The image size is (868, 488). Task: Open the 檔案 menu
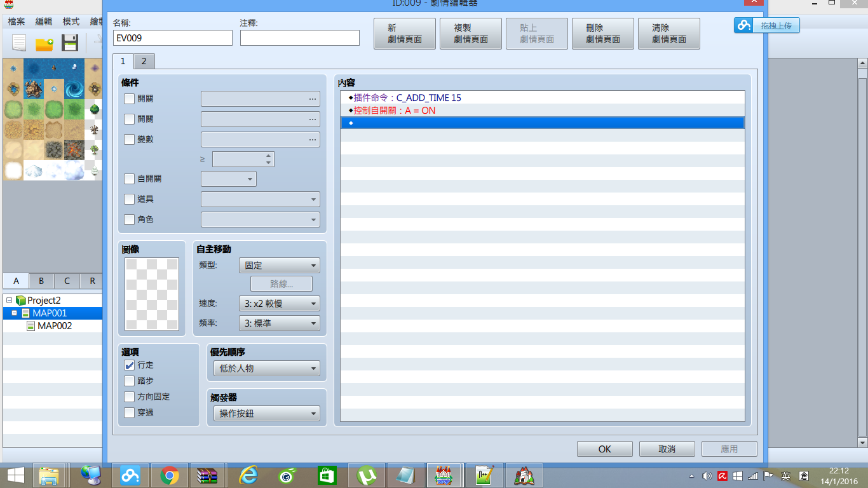pos(17,21)
